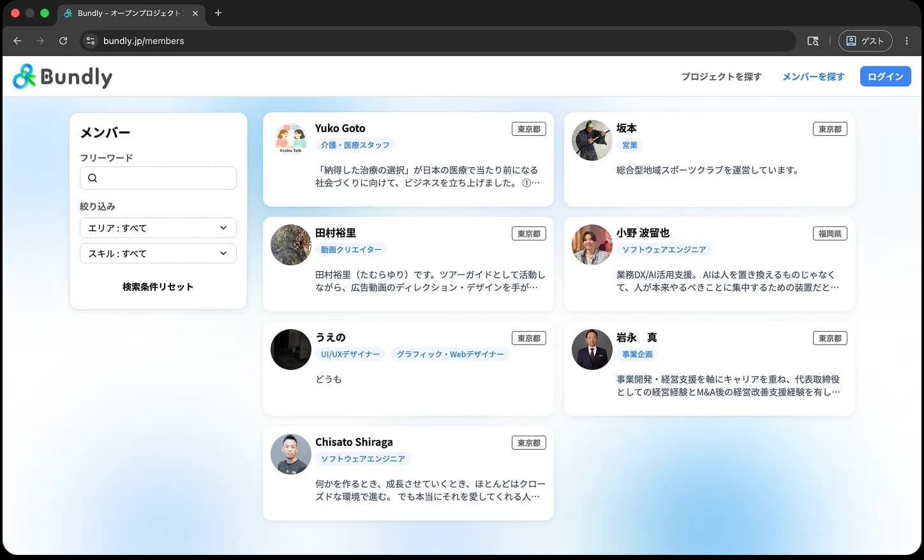924x560 pixels.
Task: Click the 介護・医療スタッフ tag on Yuko Goto
Action: click(x=355, y=145)
